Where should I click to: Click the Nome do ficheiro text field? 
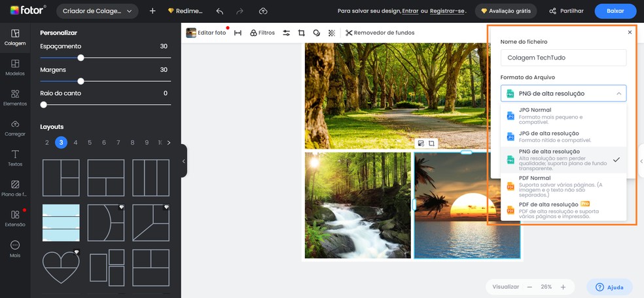pos(563,58)
